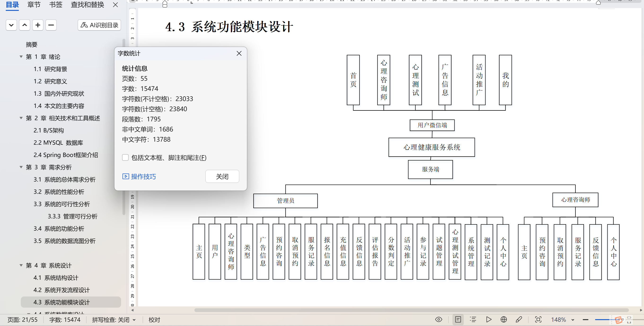
Task: Switch to outline view in status bar
Action: pyautogui.click(x=473, y=320)
